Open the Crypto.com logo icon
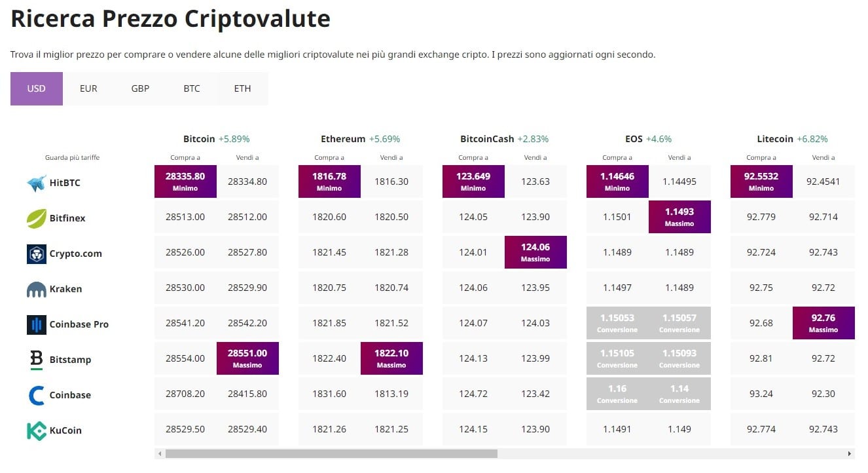Viewport: 868px width, 473px height. (36, 254)
